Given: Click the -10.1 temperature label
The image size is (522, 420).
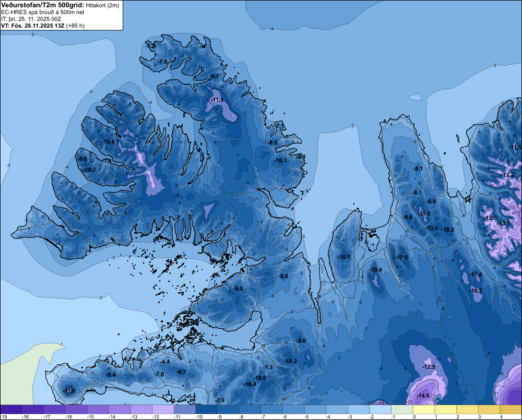Looking at the screenshot, I should click(x=280, y=160).
